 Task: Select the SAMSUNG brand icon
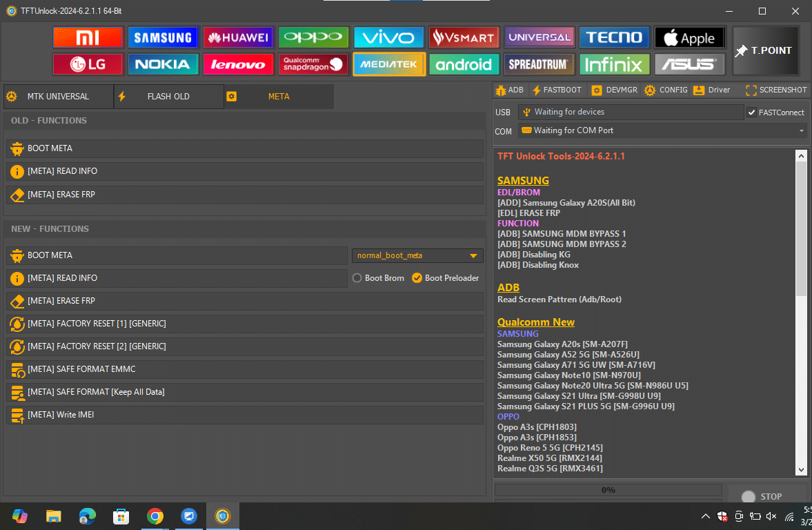pyautogui.click(x=163, y=37)
